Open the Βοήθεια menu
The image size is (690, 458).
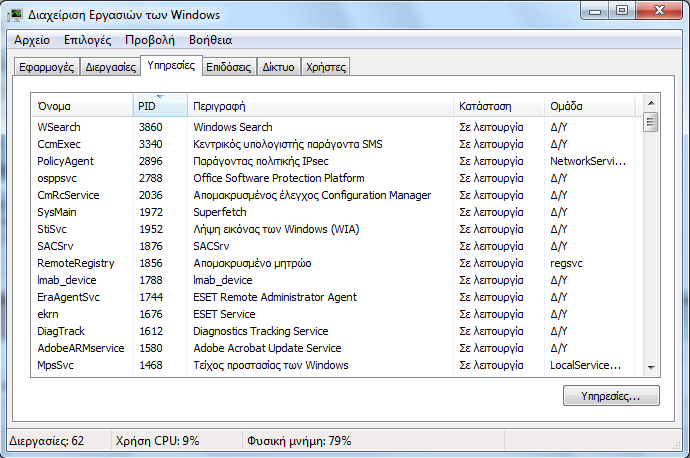[210, 40]
